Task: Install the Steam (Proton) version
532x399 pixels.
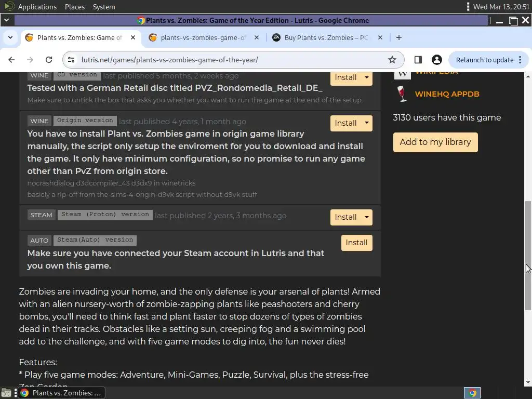Action: 345,217
